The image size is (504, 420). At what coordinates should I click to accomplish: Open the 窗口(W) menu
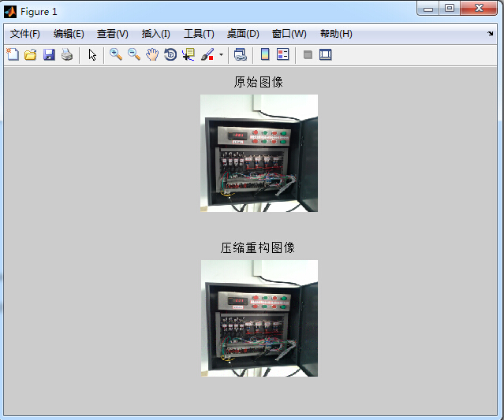(289, 34)
